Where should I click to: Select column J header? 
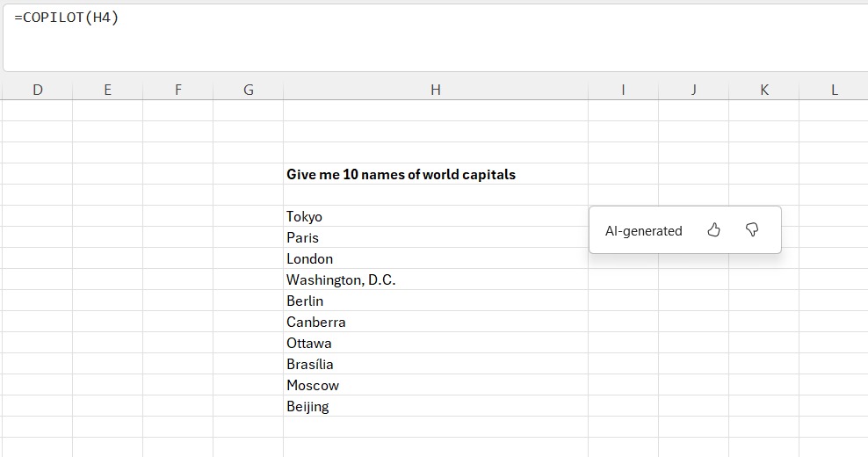pyautogui.click(x=693, y=90)
